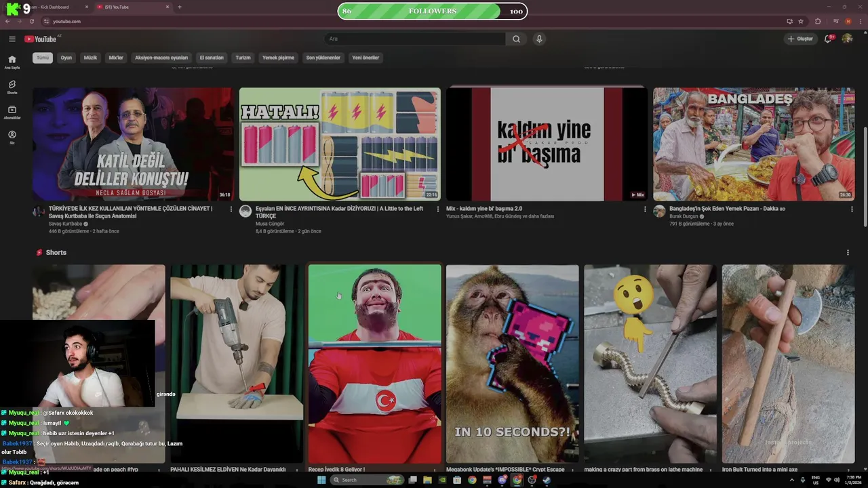Open Shorts from the sidebar
The image size is (868, 488).
12,87
